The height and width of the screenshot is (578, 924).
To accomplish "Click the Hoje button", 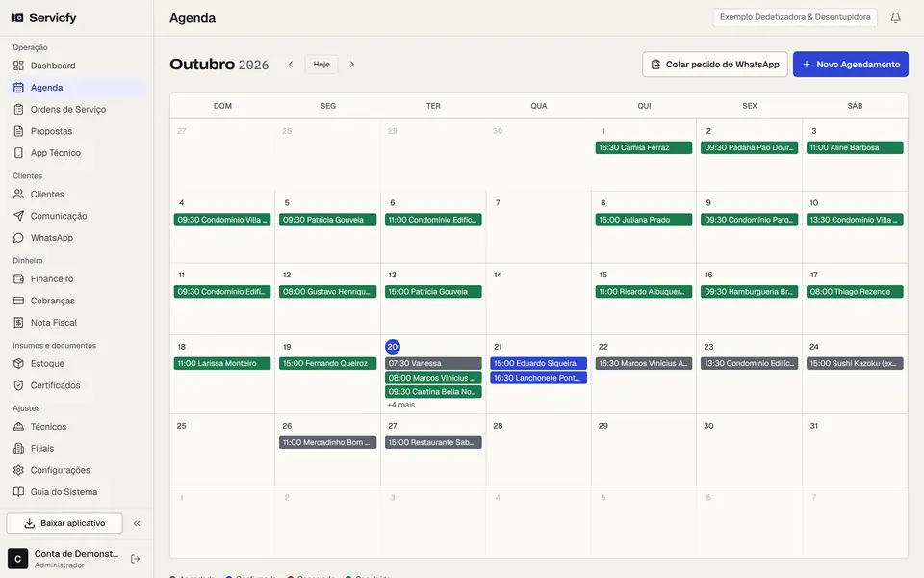I will point(321,65).
